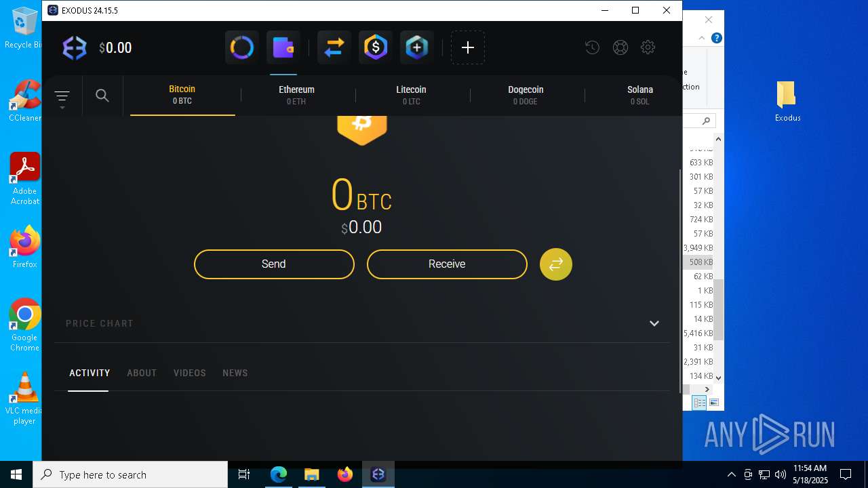The height and width of the screenshot is (488, 868).
Task: Open the Settings gear icon in Exodus
Action: pyautogui.click(x=648, y=47)
